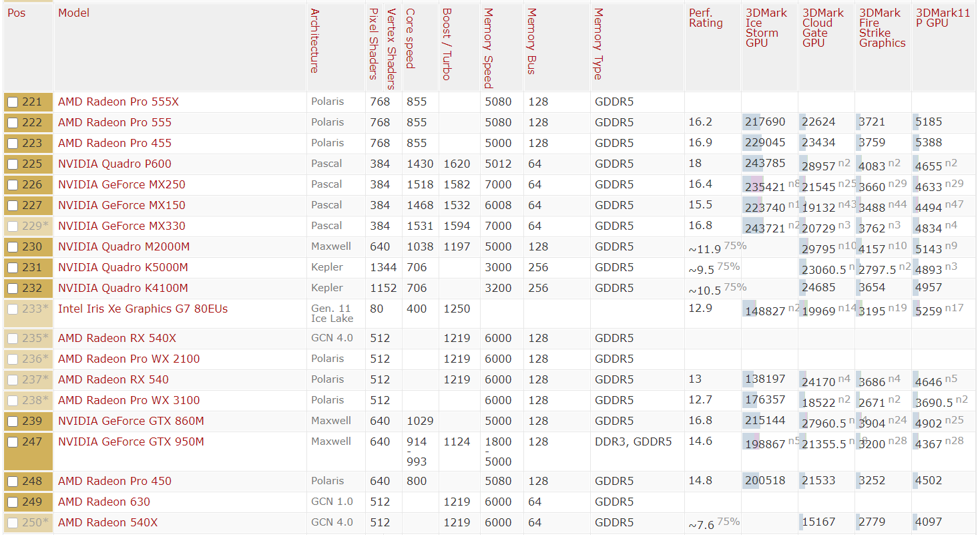Sort by Boost / Turbo header
Image resolution: width=980 pixels, height=535 pixels.
point(447,44)
